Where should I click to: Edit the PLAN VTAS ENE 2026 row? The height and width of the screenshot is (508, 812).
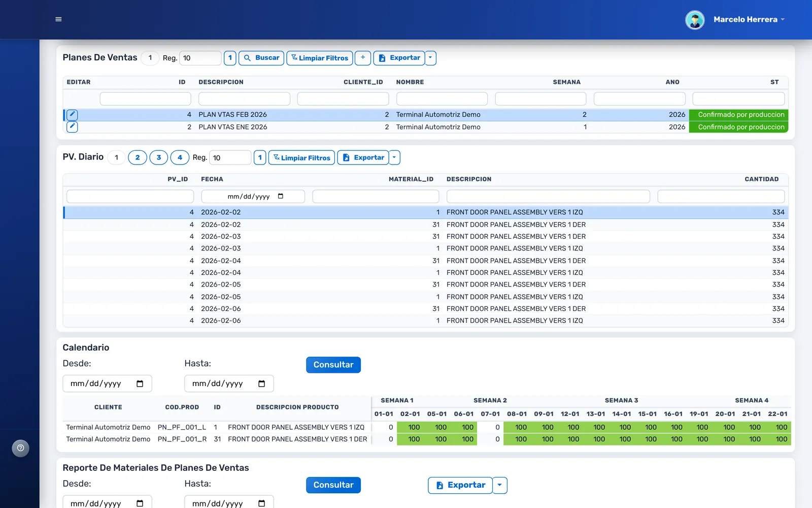[72, 127]
